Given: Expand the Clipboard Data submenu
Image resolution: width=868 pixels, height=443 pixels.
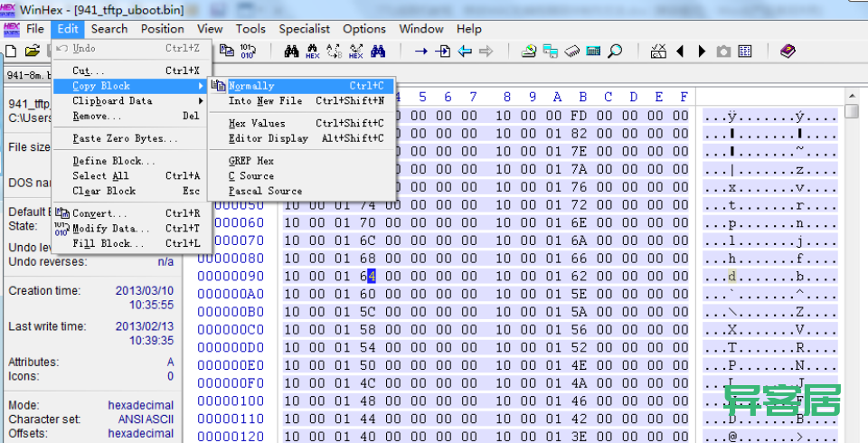Looking at the screenshot, I should 132,100.
